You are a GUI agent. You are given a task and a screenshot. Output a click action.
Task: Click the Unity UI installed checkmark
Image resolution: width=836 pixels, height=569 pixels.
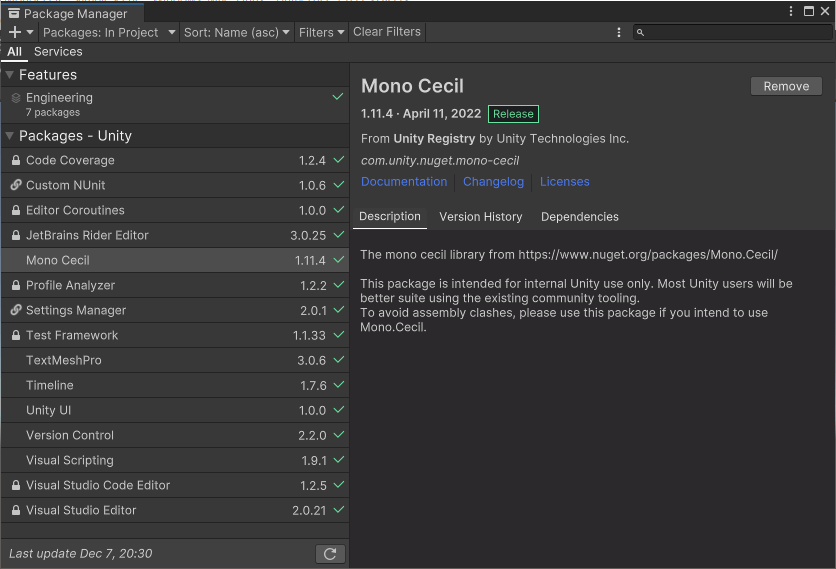[x=339, y=410]
